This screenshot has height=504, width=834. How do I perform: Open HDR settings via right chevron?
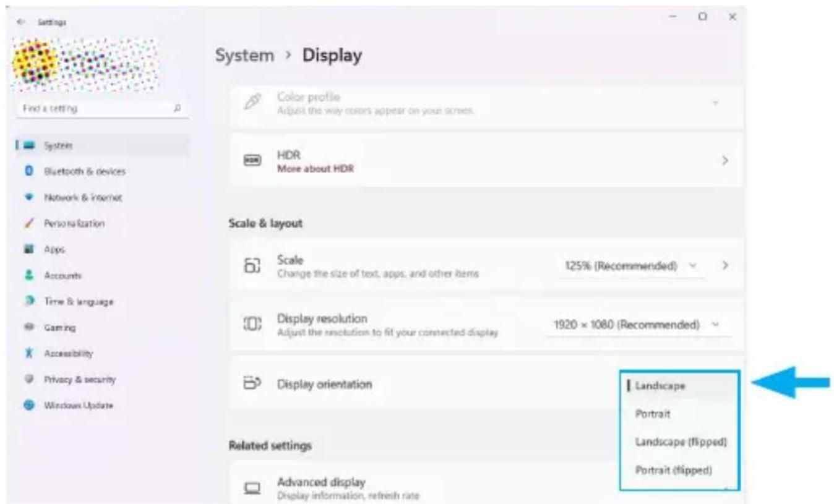725,160
